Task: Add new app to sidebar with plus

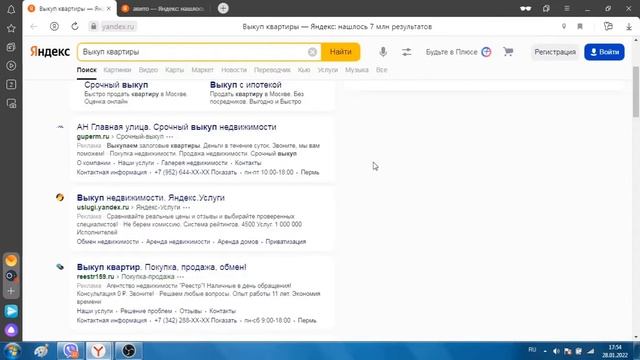Action: pyautogui.click(x=11, y=291)
